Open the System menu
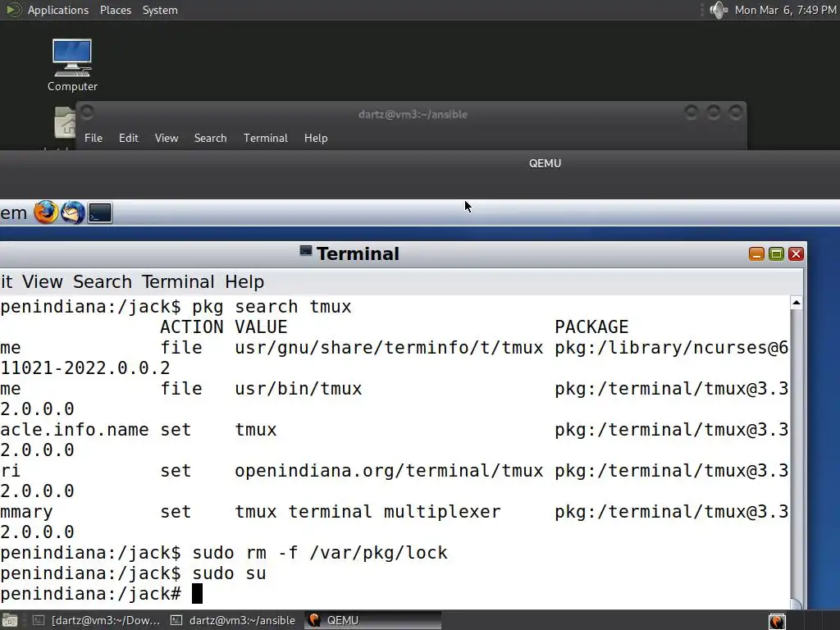Image resolution: width=840 pixels, height=630 pixels. click(x=160, y=10)
